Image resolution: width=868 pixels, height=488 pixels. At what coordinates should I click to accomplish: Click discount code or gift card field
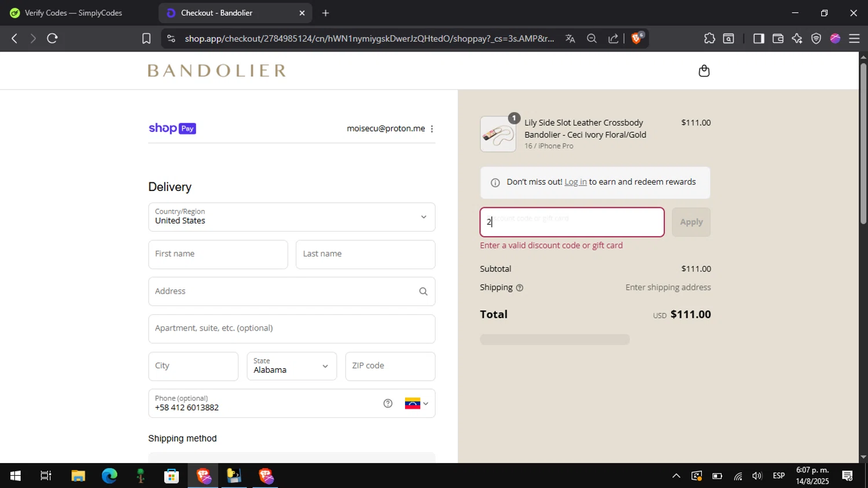(x=572, y=222)
